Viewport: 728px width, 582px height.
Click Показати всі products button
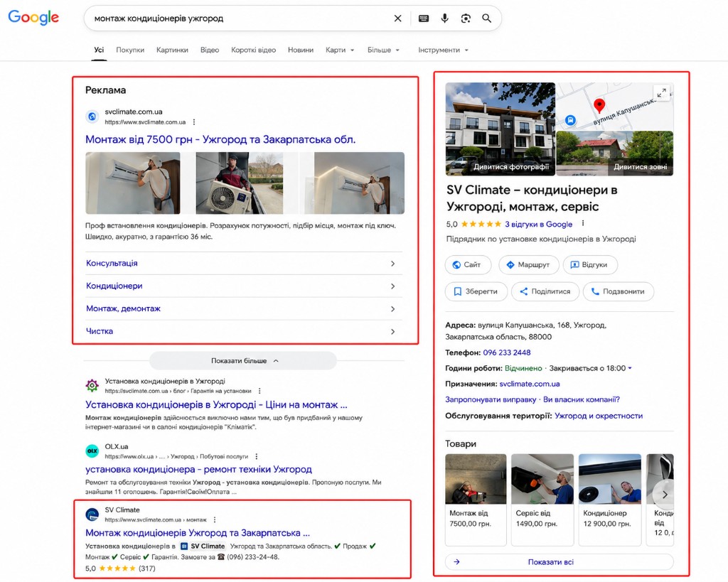pos(559,562)
